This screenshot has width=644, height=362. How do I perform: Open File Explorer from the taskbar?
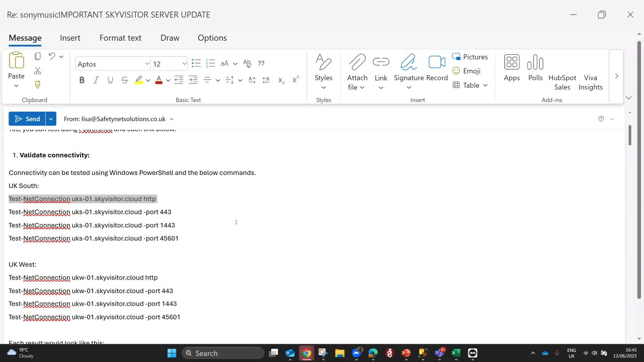(340, 353)
